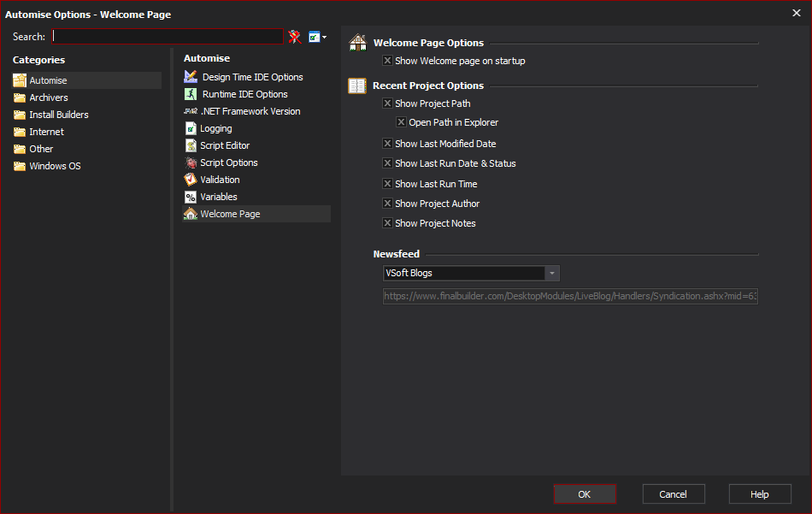Toggle Open Path in Explorer checkbox

click(401, 121)
